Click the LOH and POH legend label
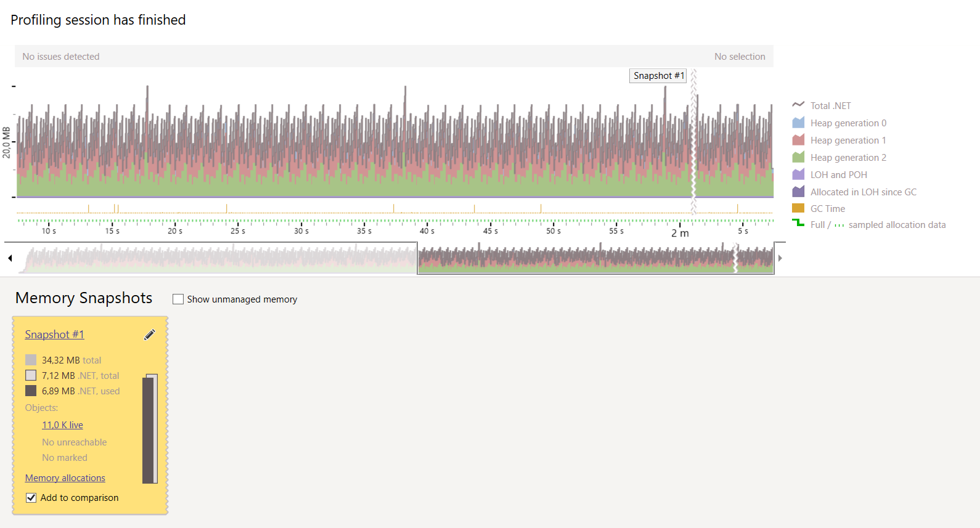This screenshot has width=980, height=528. [839, 175]
